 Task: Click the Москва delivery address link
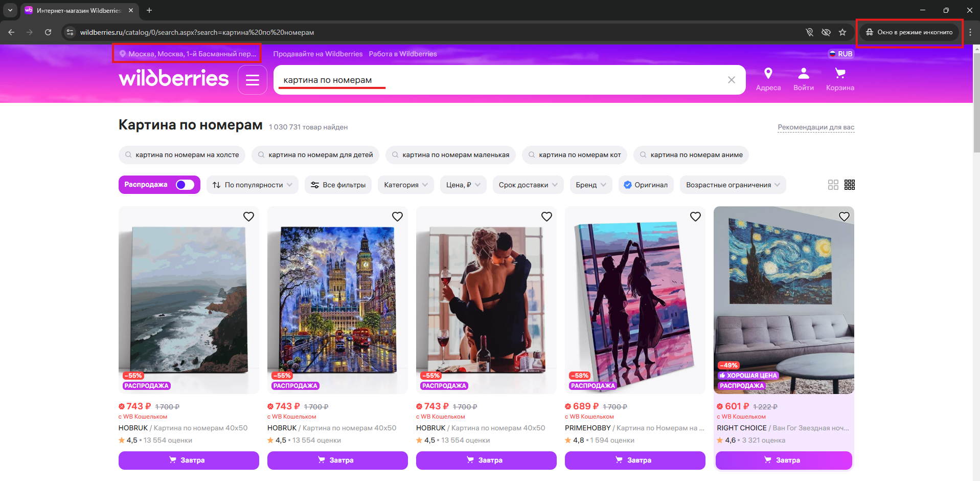click(x=188, y=54)
